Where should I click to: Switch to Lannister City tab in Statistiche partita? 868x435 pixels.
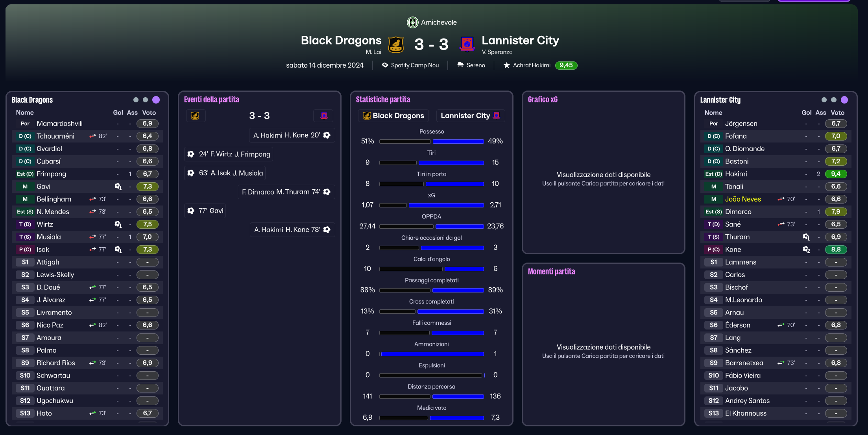coord(471,116)
